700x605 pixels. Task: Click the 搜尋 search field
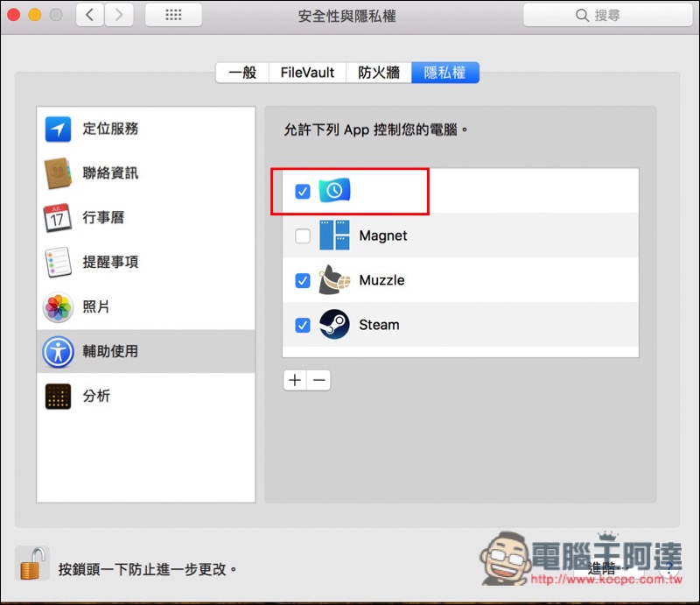tap(602, 15)
